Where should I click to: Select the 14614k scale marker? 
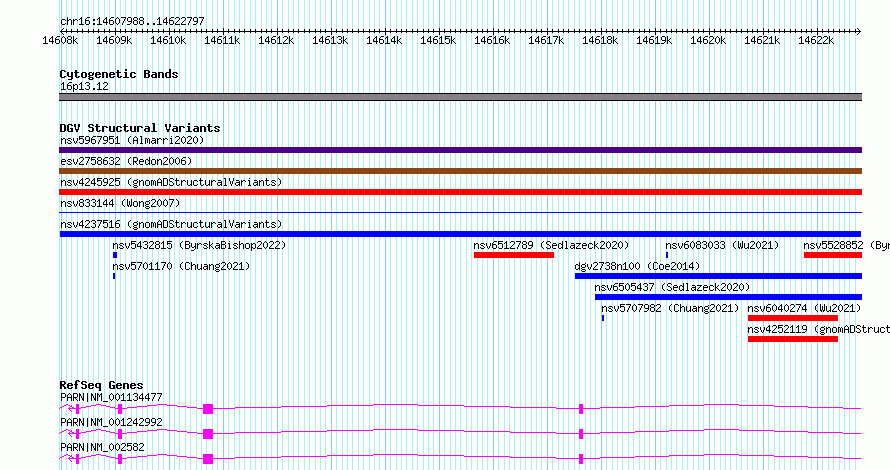point(384,40)
